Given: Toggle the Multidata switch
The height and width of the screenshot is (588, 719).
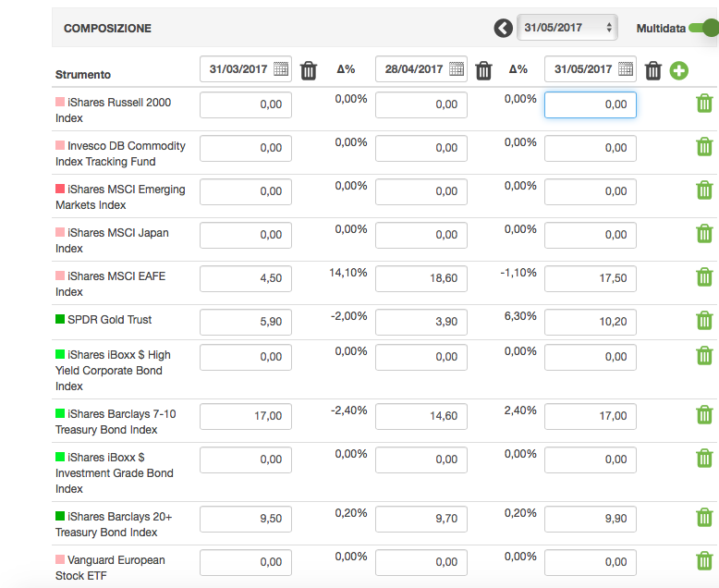Looking at the screenshot, I should [x=703, y=28].
